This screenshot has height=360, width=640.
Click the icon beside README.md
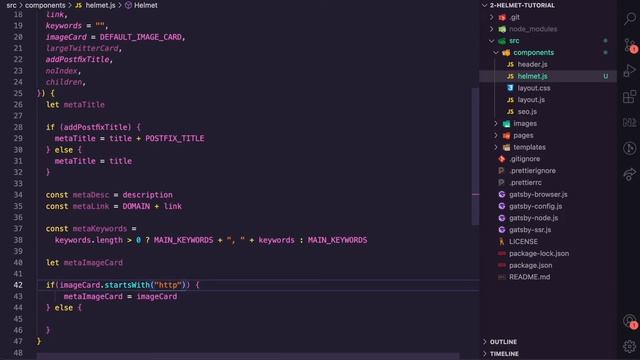click(502, 277)
